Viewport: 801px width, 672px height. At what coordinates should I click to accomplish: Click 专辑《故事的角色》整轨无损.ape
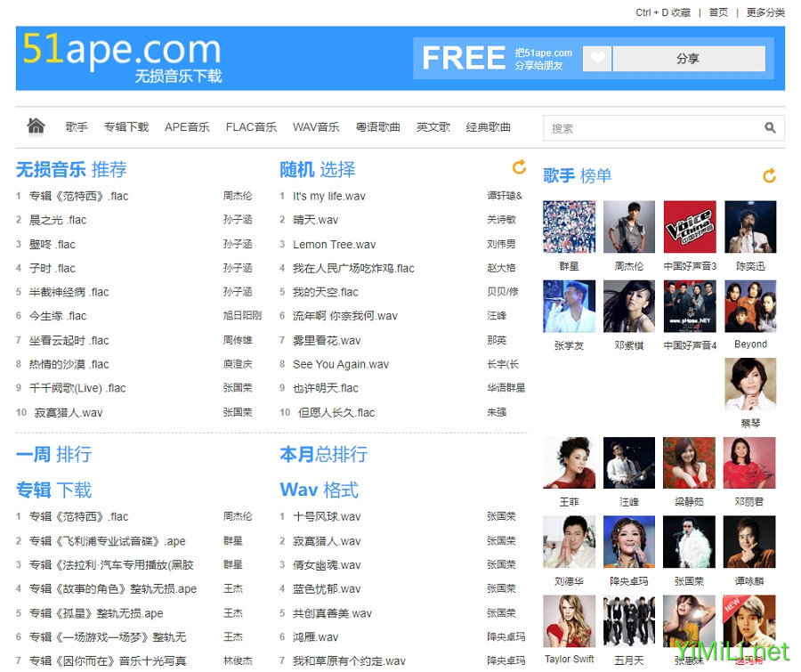tap(113, 588)
